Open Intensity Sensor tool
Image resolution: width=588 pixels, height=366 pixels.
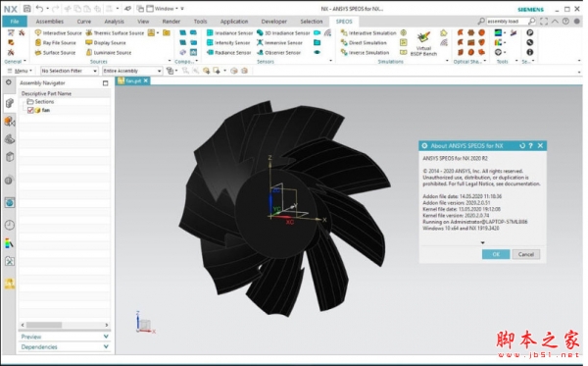point(228,43)
